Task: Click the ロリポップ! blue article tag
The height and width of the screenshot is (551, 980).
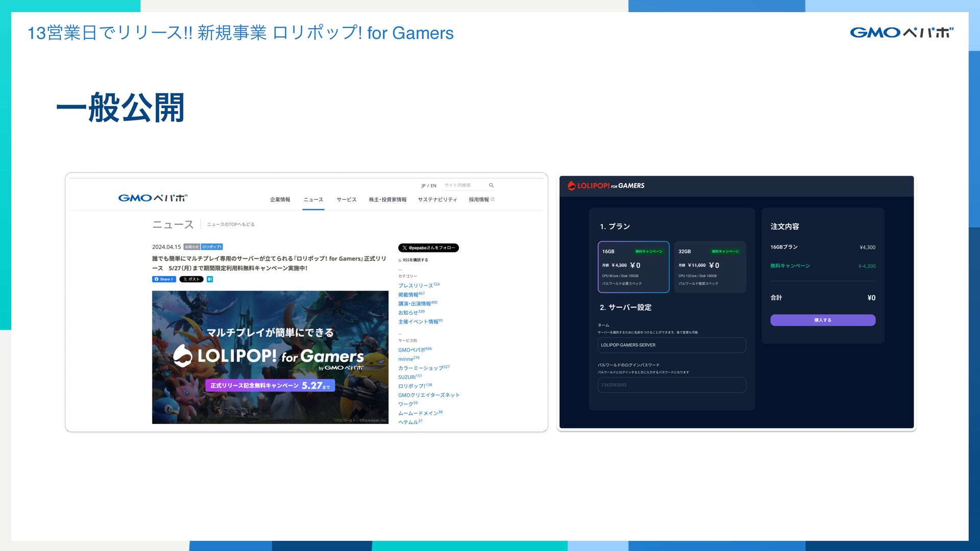Action: [212, 247]
